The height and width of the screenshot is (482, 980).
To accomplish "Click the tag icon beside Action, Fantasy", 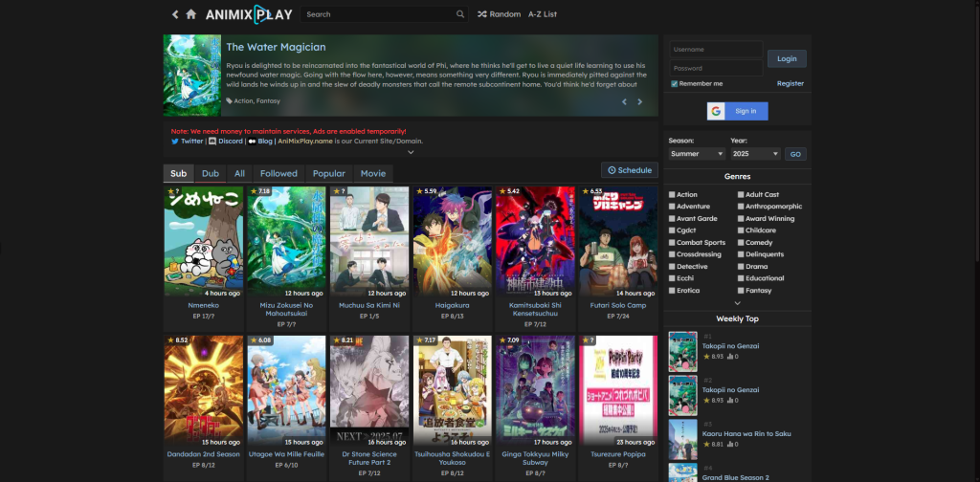I will click(x=230, y=100).
